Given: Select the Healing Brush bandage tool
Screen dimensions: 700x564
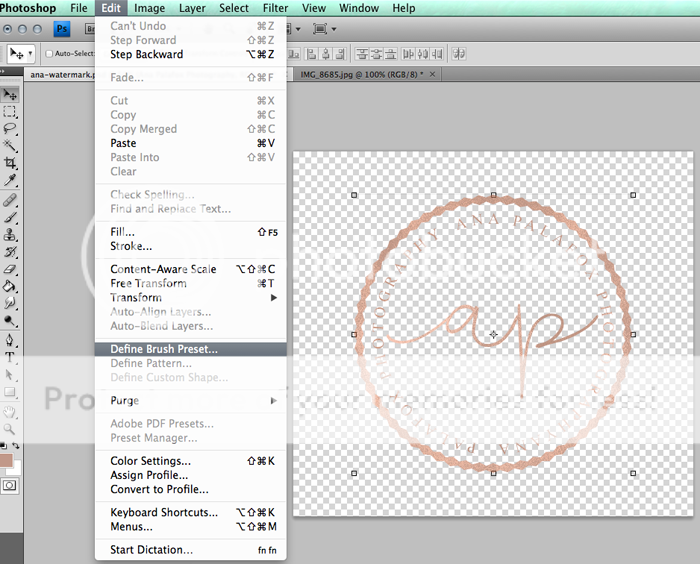Looking at the screenshot, I should pyautogui.click(x=10, y=201).
